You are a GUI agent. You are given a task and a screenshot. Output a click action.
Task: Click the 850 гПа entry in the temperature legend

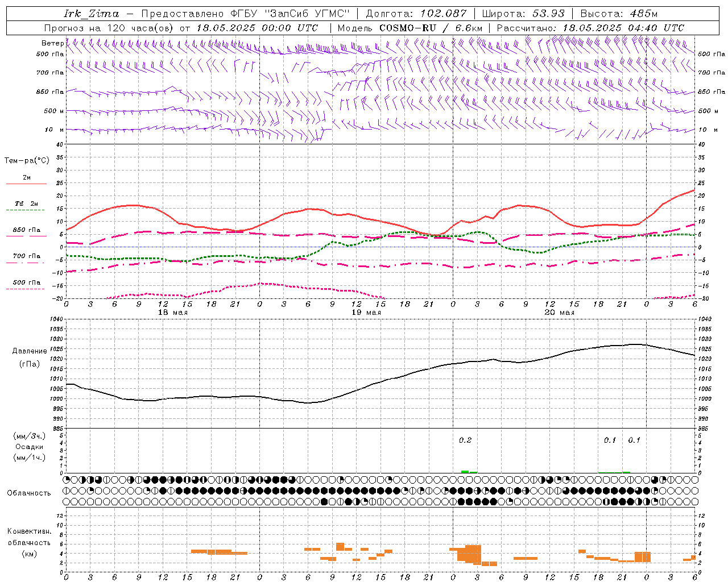(27, 230)
